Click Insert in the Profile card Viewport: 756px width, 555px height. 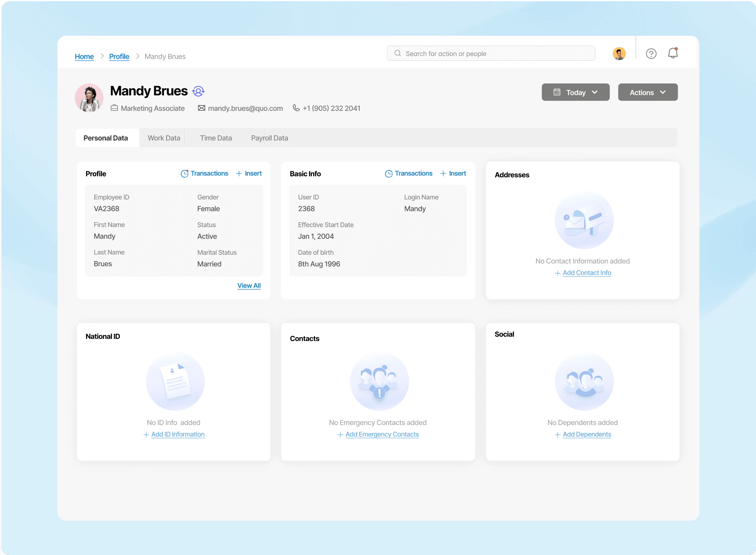click(x=249, y=173)
